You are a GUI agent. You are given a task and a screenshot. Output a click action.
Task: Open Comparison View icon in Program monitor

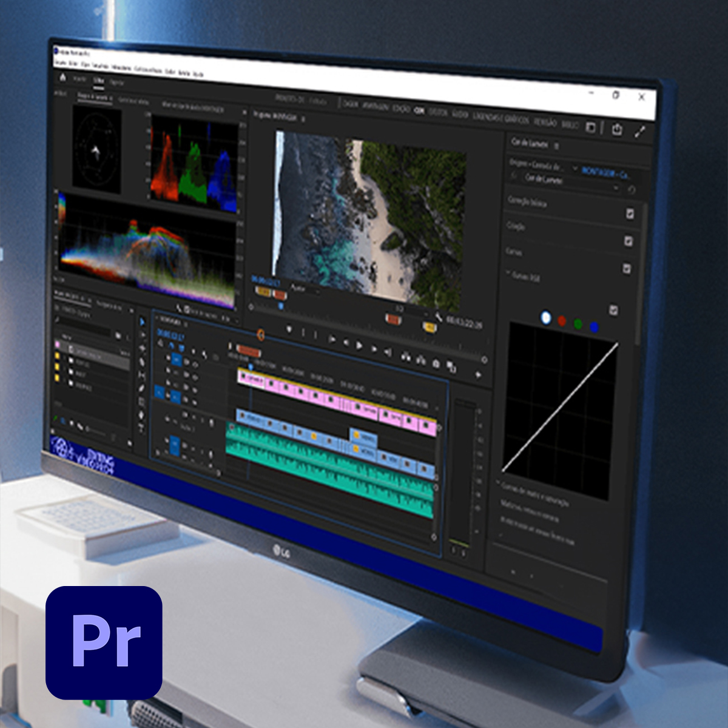tap(451, 366)
